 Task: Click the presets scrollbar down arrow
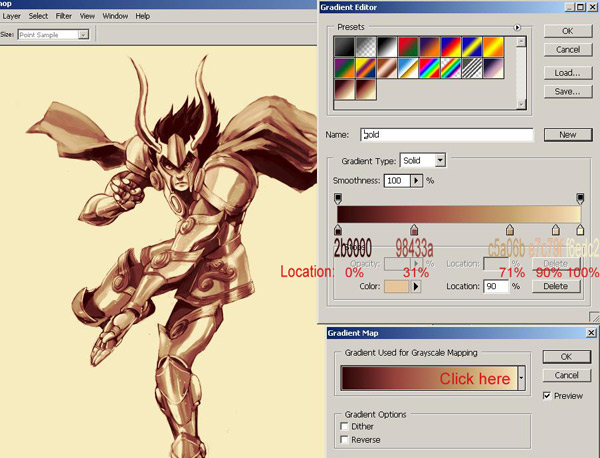pos(521,104)
